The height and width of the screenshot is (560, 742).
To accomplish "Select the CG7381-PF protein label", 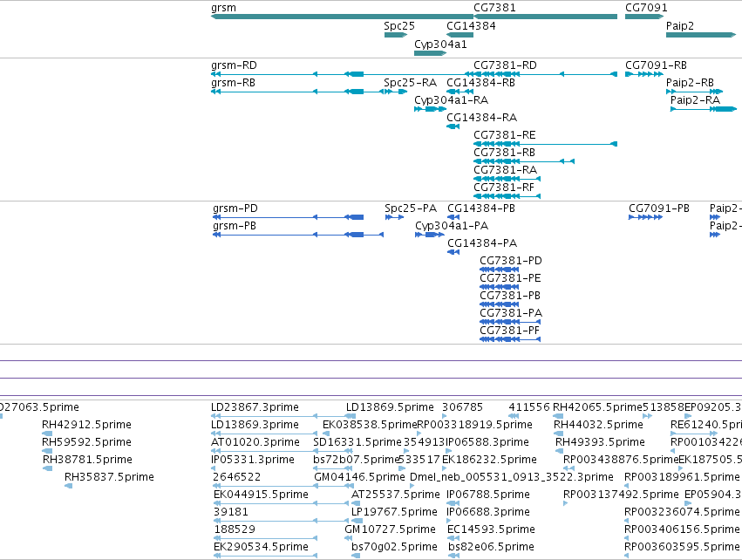I will 509,331.
